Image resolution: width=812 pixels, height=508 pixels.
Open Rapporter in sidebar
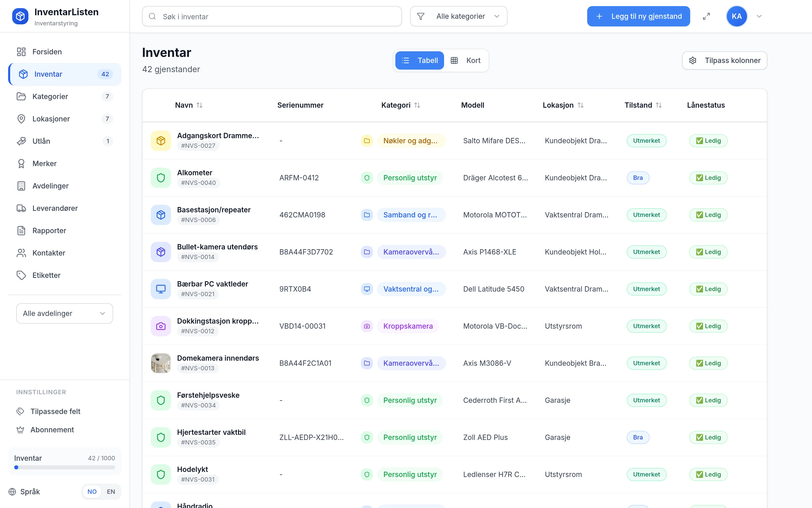point(64,230)
